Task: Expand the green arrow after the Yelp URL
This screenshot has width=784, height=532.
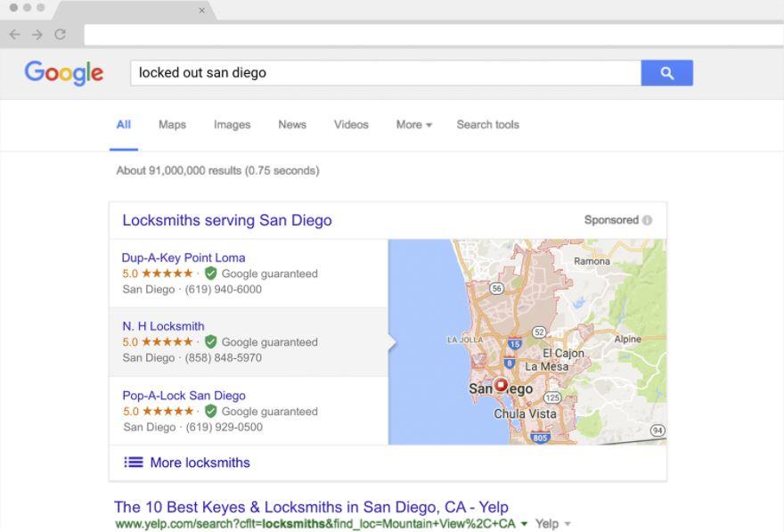Action: [x=524, y=523]
